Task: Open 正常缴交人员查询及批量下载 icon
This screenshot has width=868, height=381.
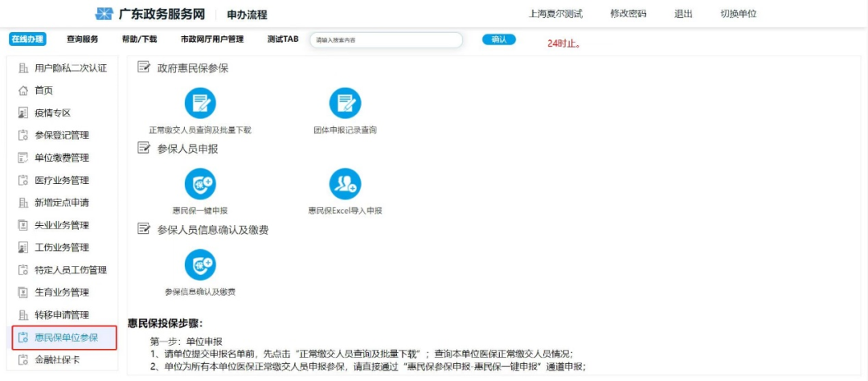Action: [200, 104]
